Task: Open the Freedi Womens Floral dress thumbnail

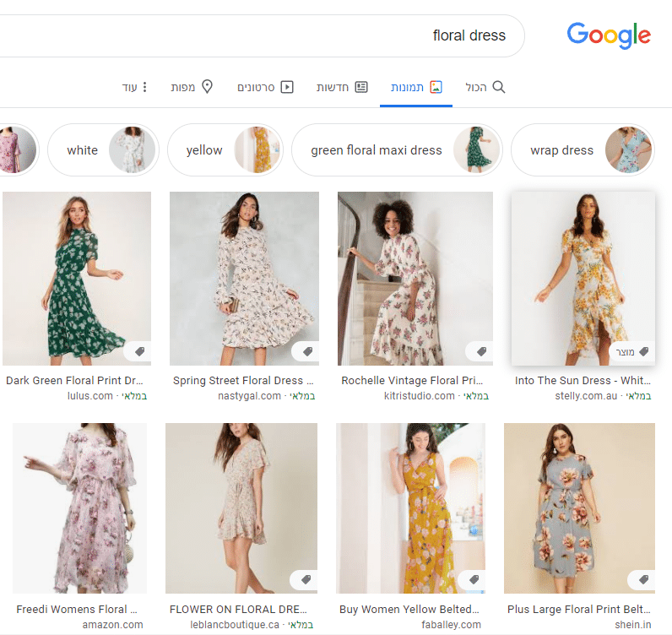Action: [x=79, y=508]
